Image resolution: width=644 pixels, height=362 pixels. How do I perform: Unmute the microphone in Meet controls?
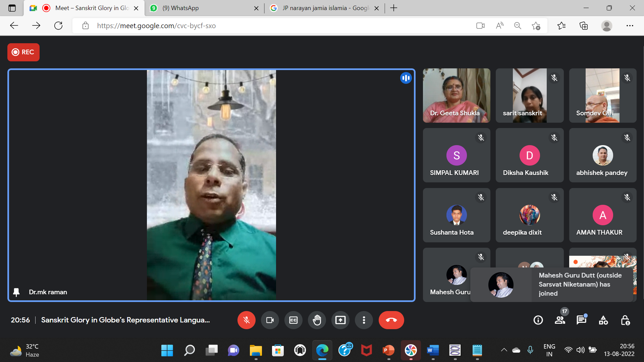(x=246, y=320)
